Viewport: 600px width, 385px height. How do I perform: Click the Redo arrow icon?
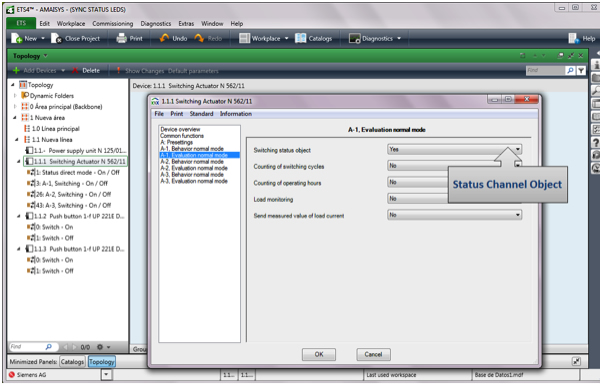click(199, 38)
